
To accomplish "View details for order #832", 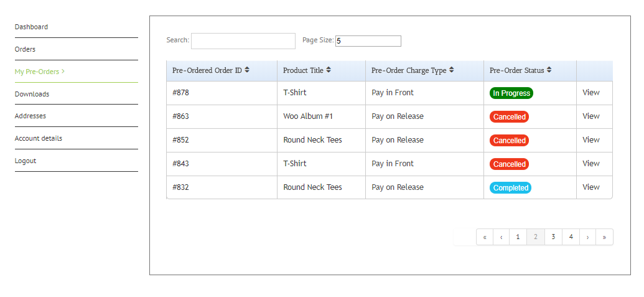I will [x=591, y=187].
